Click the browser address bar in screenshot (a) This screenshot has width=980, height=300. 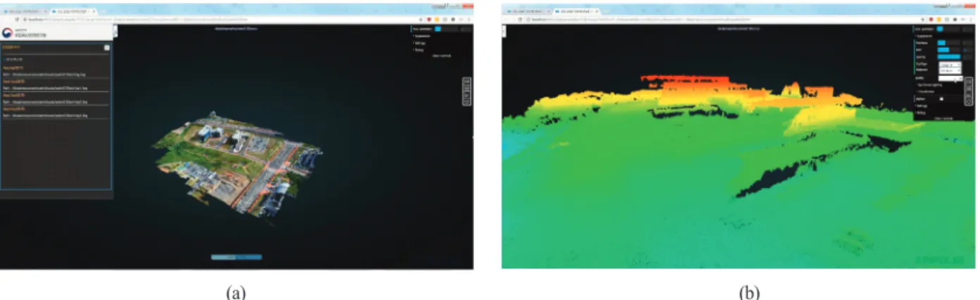click(221, 19)
